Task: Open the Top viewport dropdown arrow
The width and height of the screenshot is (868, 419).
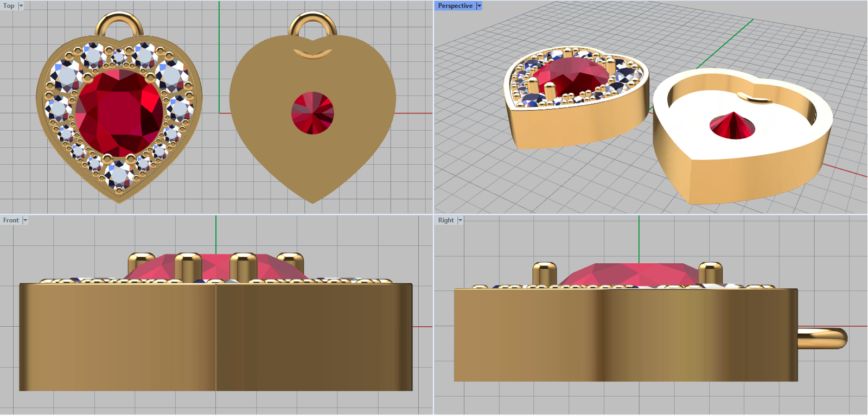Action: point(21,6)
